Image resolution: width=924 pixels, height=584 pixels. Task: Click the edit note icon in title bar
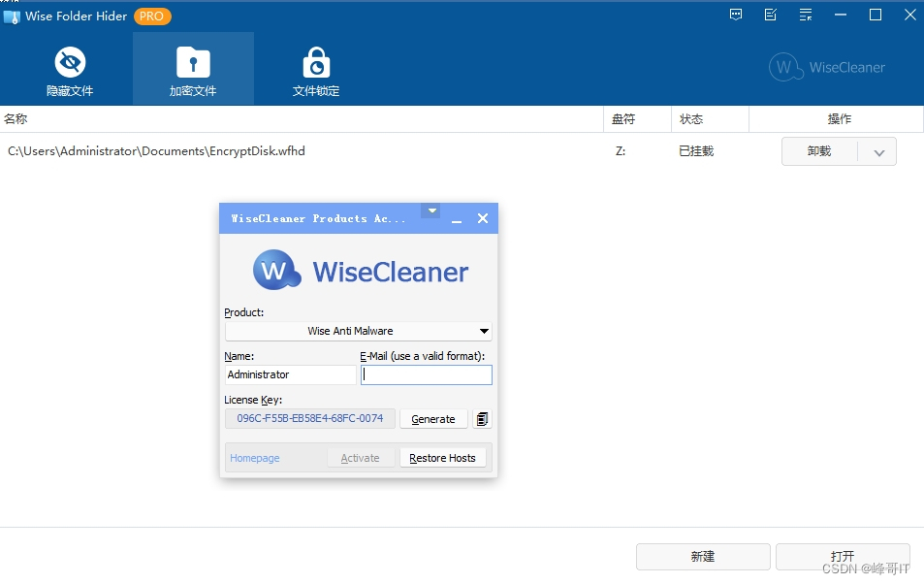pyautogui.click(x=771, y=16)
